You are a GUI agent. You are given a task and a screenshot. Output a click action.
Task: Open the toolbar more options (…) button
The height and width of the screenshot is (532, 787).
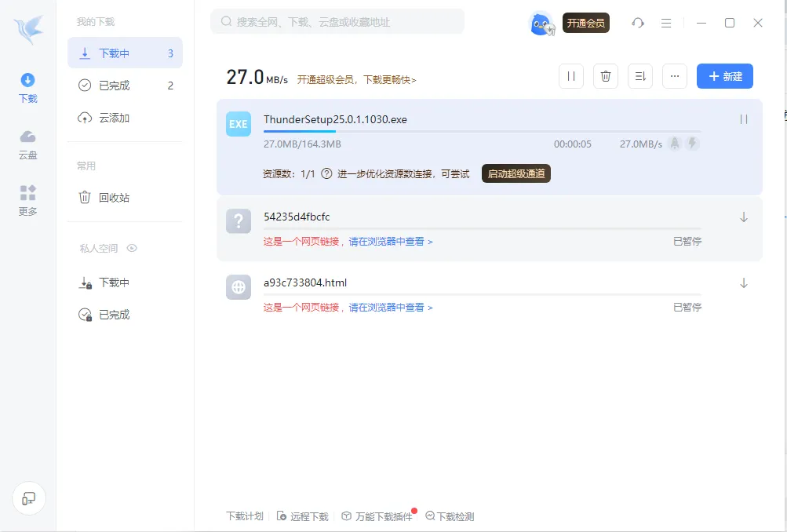pyautogui.click(x=675, y=76)
